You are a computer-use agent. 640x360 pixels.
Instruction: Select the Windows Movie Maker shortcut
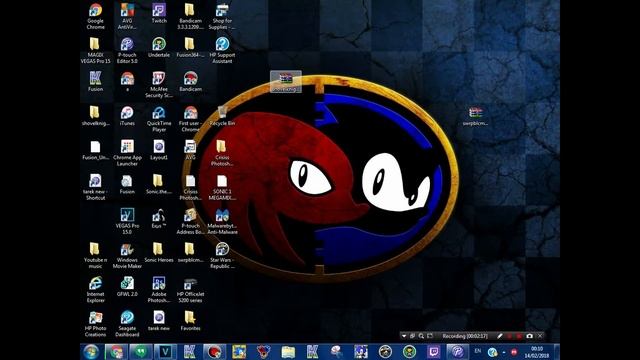point(127,256)
